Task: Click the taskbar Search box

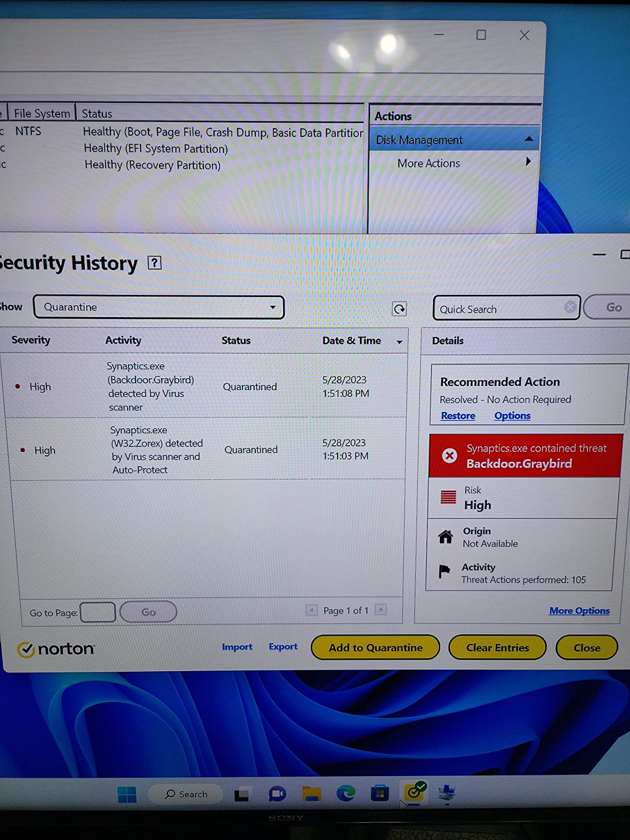Action: coord(185,794)
